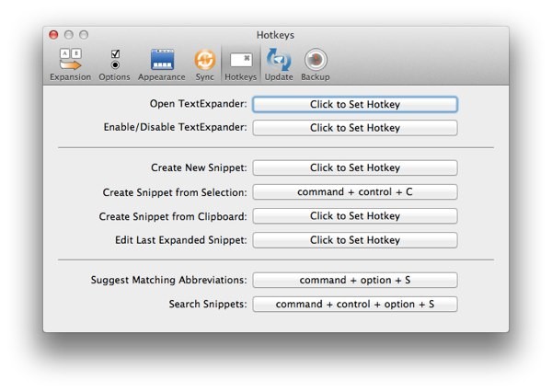Open the Appearance preferences pane

click(x=162, y=64)
